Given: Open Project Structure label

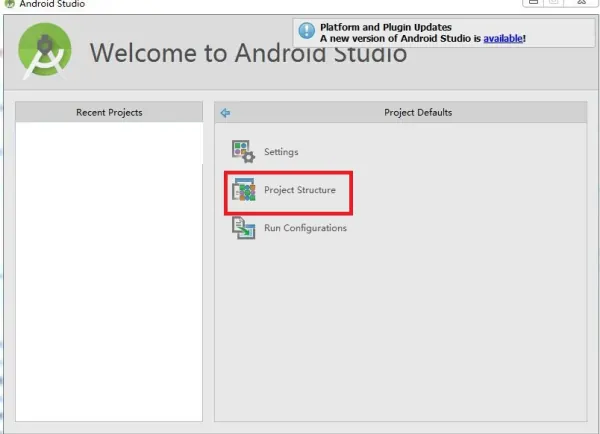Looking at the screenshot, I should (300, 190).
